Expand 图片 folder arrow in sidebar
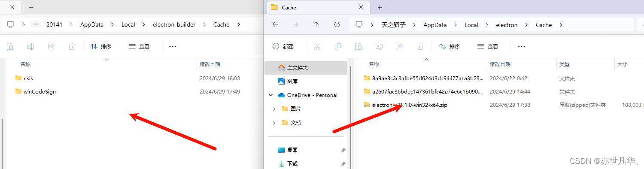Image resolution: width=644 pixels, height=169 pixels. [x=274, y=109]
